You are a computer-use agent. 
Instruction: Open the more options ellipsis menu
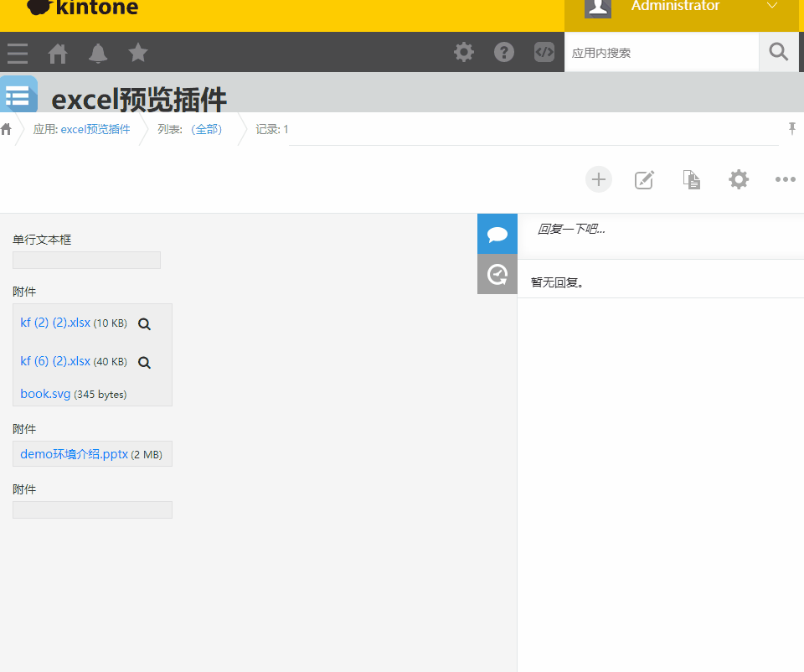tap(785, 179)
